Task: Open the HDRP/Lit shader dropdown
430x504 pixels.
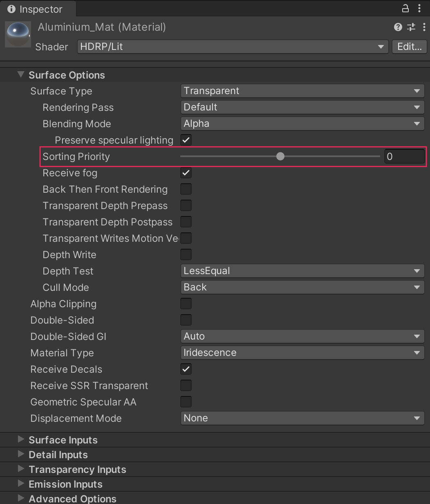Action: point(232,47)
